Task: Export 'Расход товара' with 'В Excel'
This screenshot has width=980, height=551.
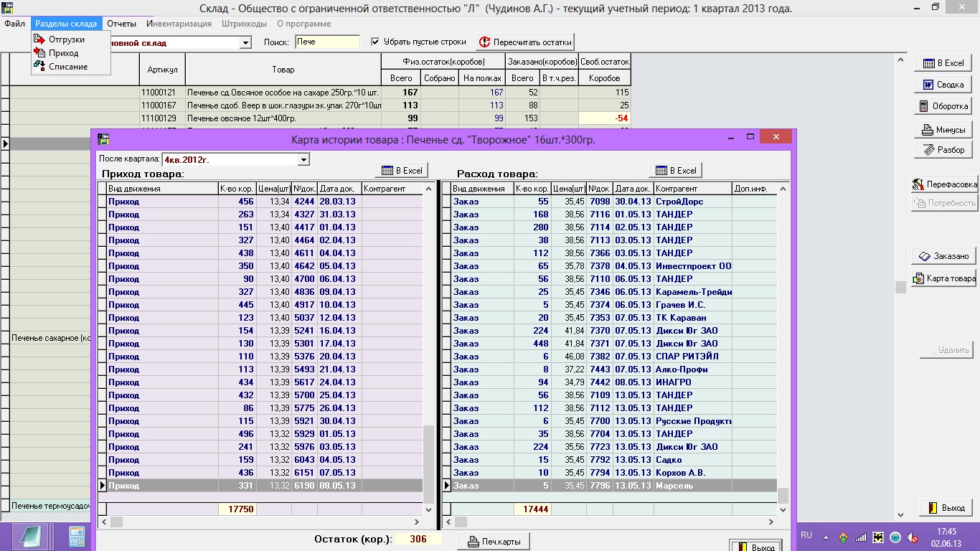Action: [x=675, y=170]
